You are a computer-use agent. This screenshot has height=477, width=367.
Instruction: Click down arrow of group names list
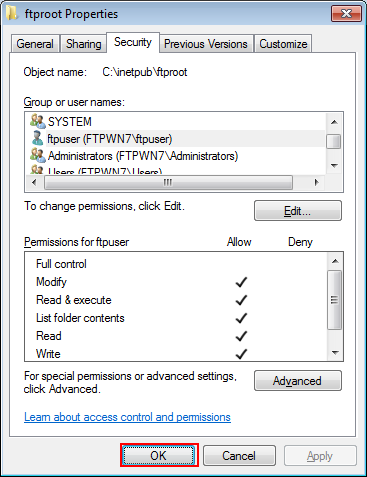334,165
